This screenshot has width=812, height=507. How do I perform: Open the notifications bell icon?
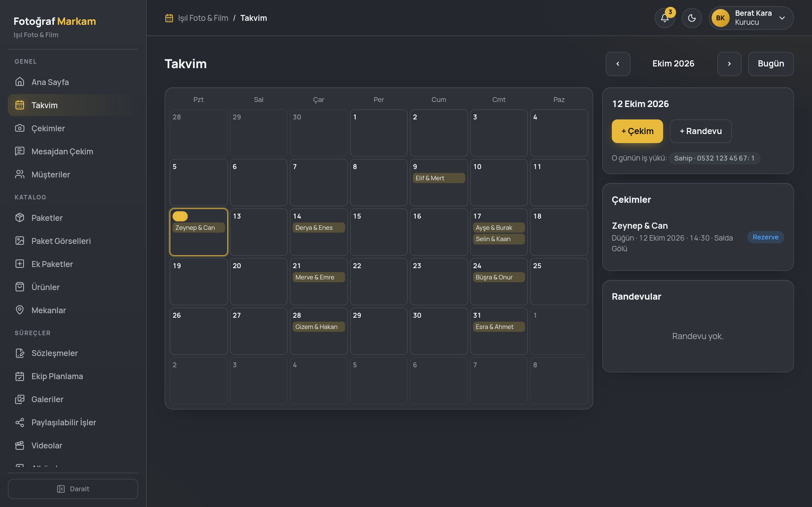pos(665,18)
